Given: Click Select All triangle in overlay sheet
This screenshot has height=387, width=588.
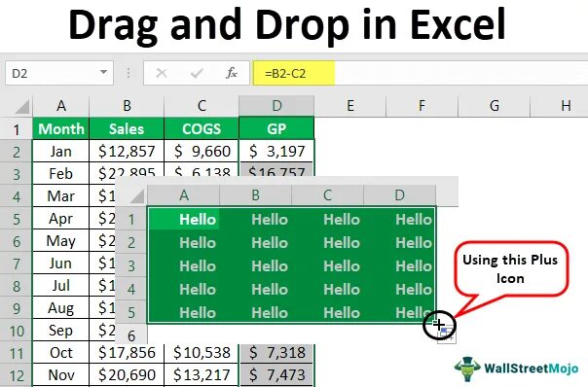Looking at the screenshot, I should pos(137,195).
